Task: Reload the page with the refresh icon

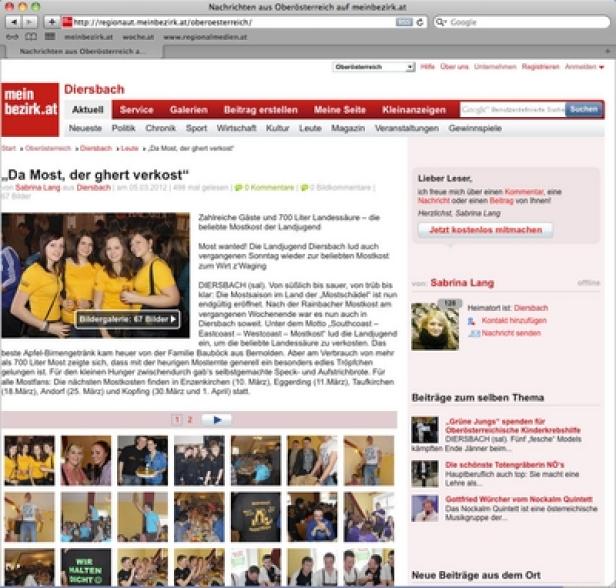Action: click(x=420, y=22)
